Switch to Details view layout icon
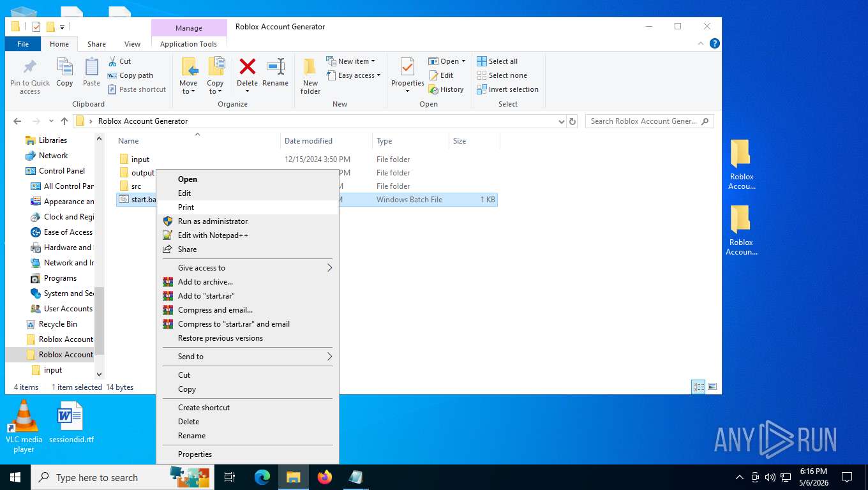This screenshot has width=868, height=490. click(699, 387)
